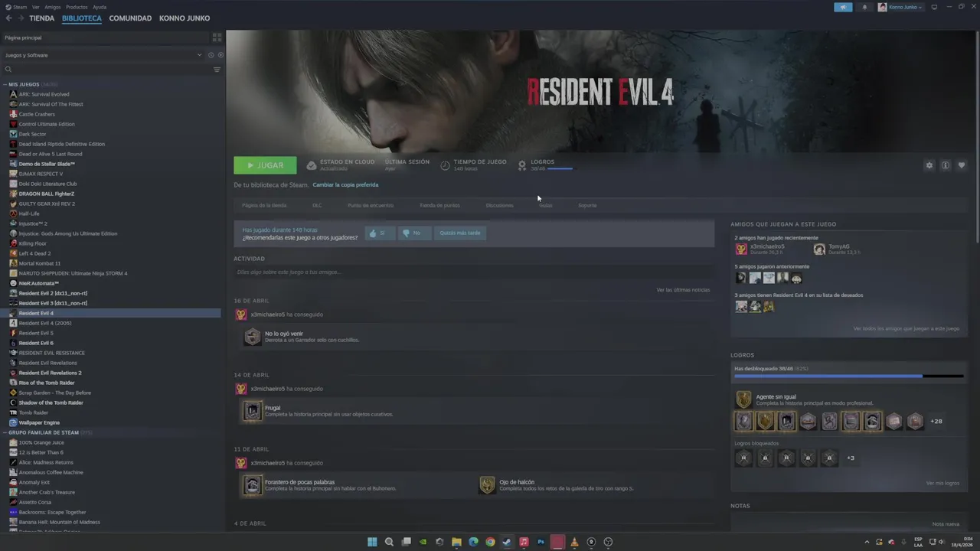Open Google Chrome from taskbar
The image size is (980, 551).
click(490, 542)
